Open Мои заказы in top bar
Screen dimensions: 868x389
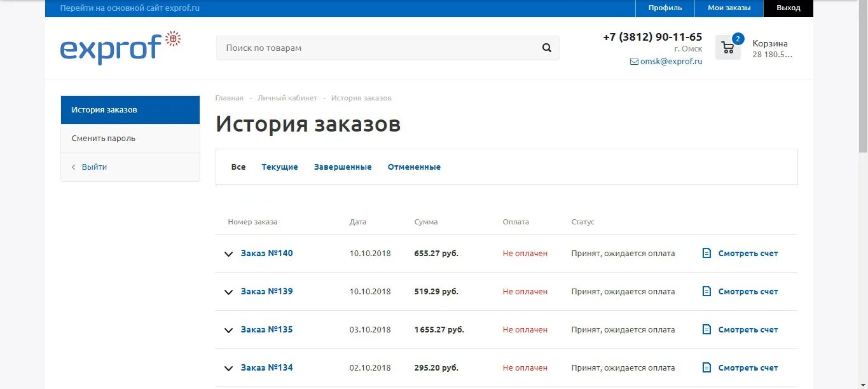point(729,8)
